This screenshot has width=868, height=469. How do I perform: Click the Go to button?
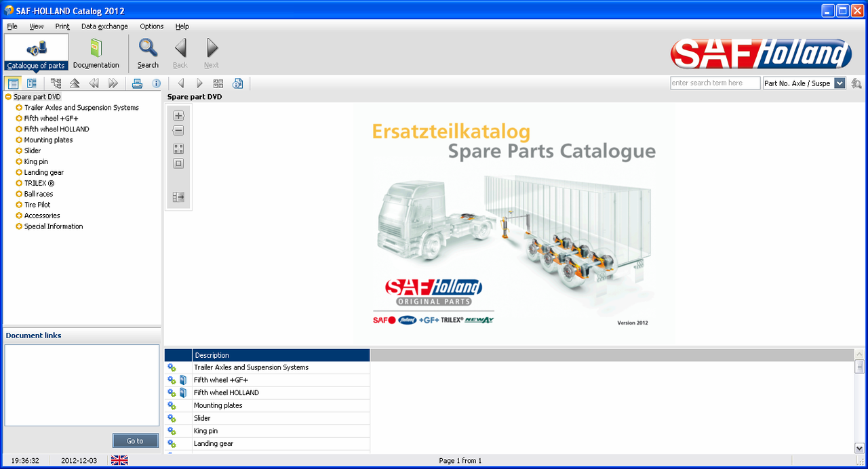coord(135,441)
